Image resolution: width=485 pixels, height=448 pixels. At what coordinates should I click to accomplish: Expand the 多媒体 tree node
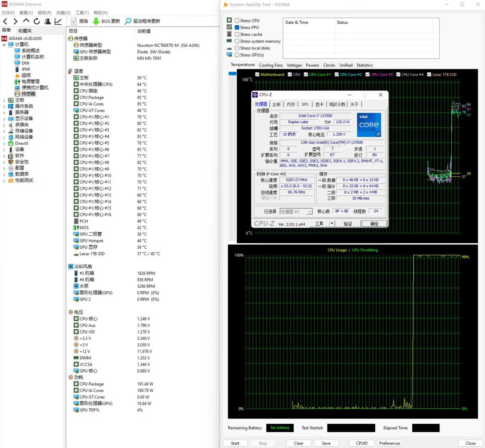4,125
